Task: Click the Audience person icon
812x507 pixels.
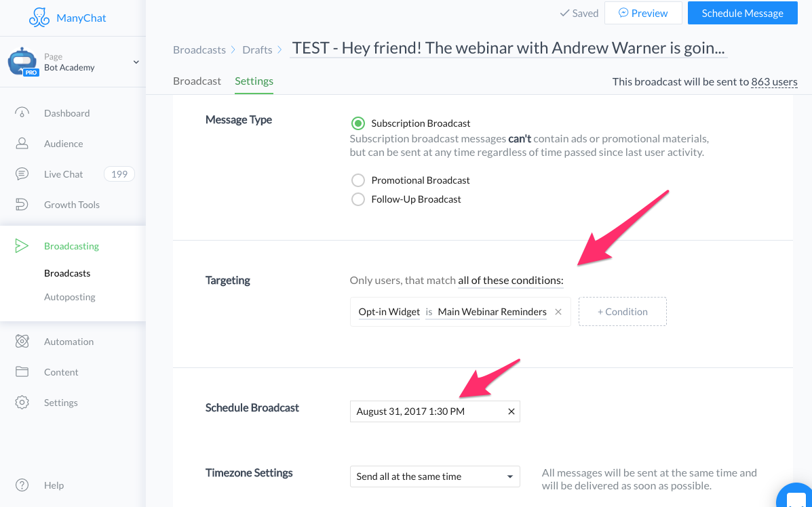Action: (x=22, y=144)
